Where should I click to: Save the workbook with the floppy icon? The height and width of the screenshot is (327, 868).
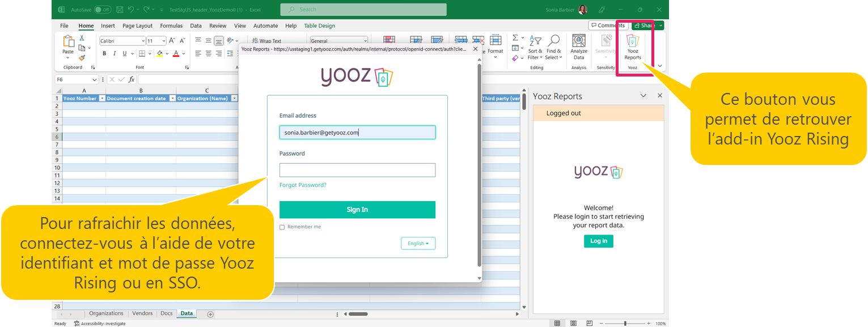(118, 10)
